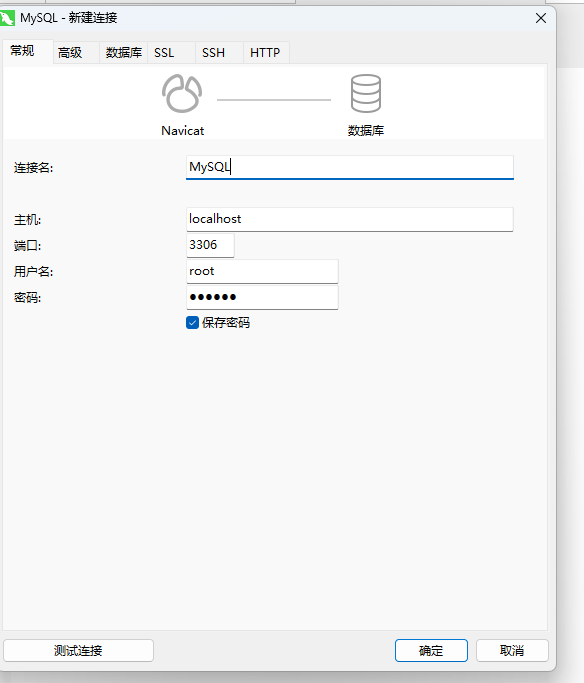Click the 端口 field showing 3306
Image resolution: width=584 pixels, height=683 pixels.
click(x=210, y=245)
